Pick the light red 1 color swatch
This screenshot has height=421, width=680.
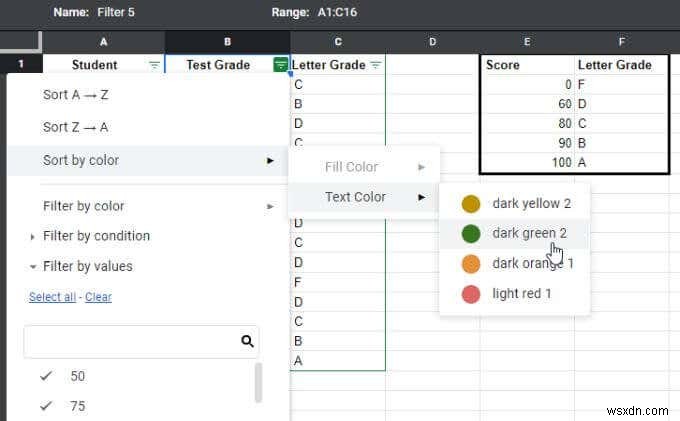pos(471,294)
